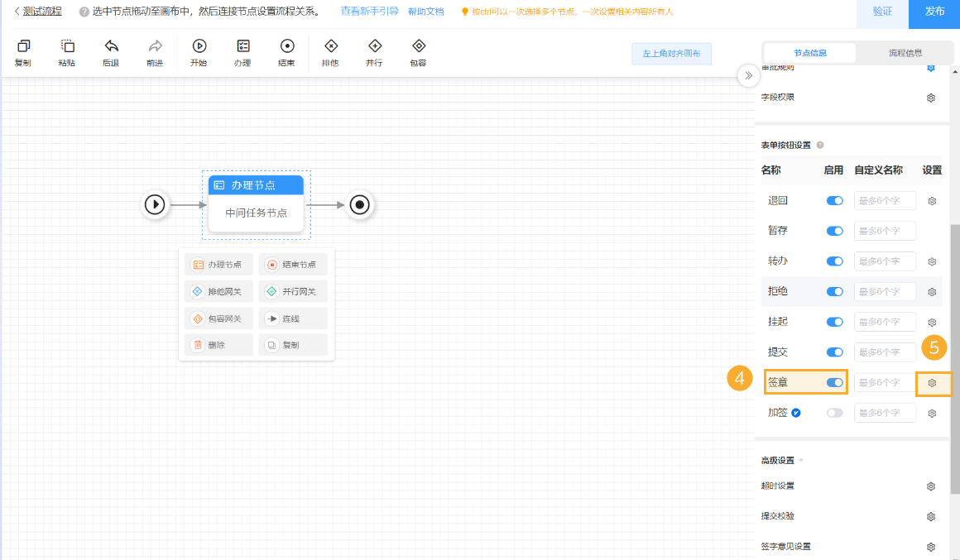The image size is (960, 560).
Task: Click custom name field for 暂存
Action: 885,231
